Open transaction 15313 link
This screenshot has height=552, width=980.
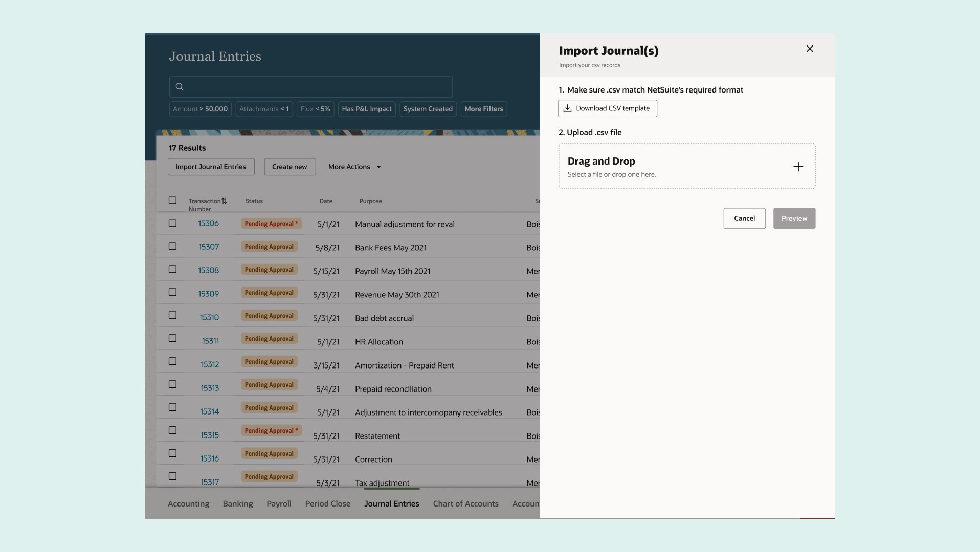click(210, 388)
